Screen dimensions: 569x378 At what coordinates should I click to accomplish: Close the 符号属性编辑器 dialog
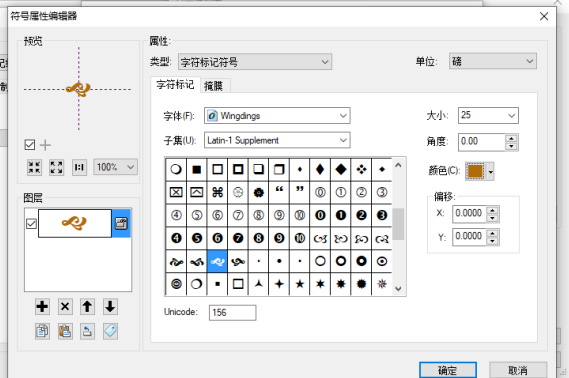tap(544, 16)
